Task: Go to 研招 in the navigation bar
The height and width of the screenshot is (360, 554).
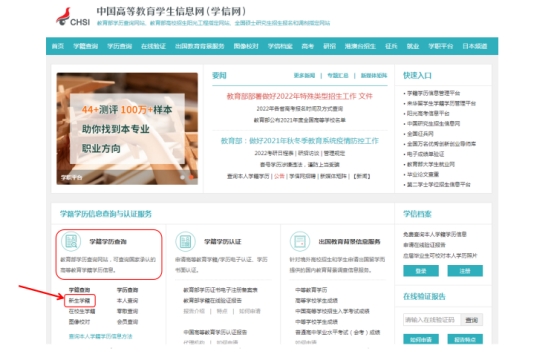Action: 329,46
